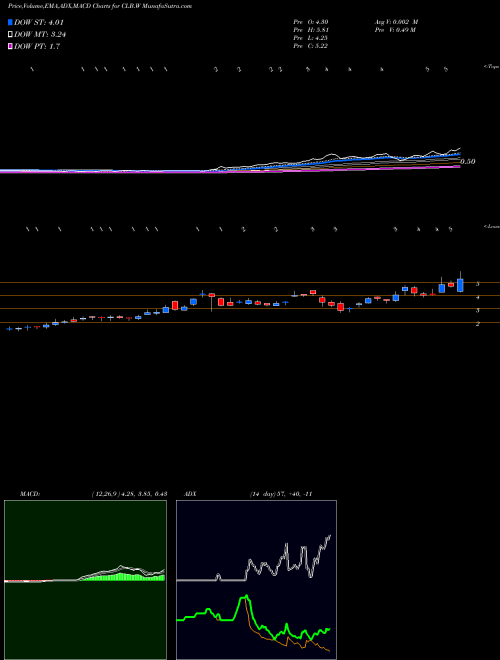Click the white DOW MT legend swatch

(x=11, y=34)
